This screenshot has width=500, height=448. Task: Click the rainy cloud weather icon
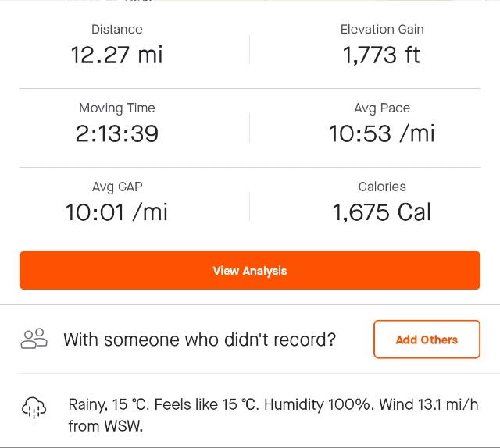pos(34,408)
